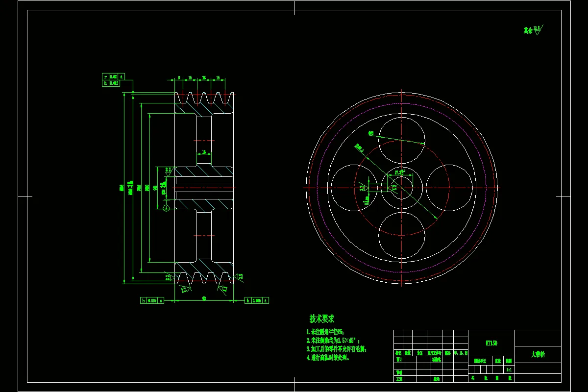Viewport: 588px width, 392px height.
Task: Click the 14 web thickness dimension
Action: click(x=204, y=152)
